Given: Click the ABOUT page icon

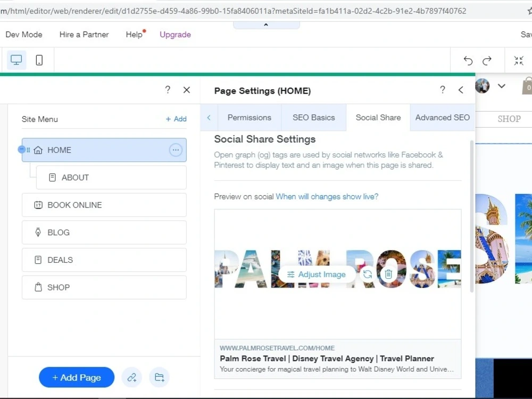Looking at the screenshot, I should [52, 178].
